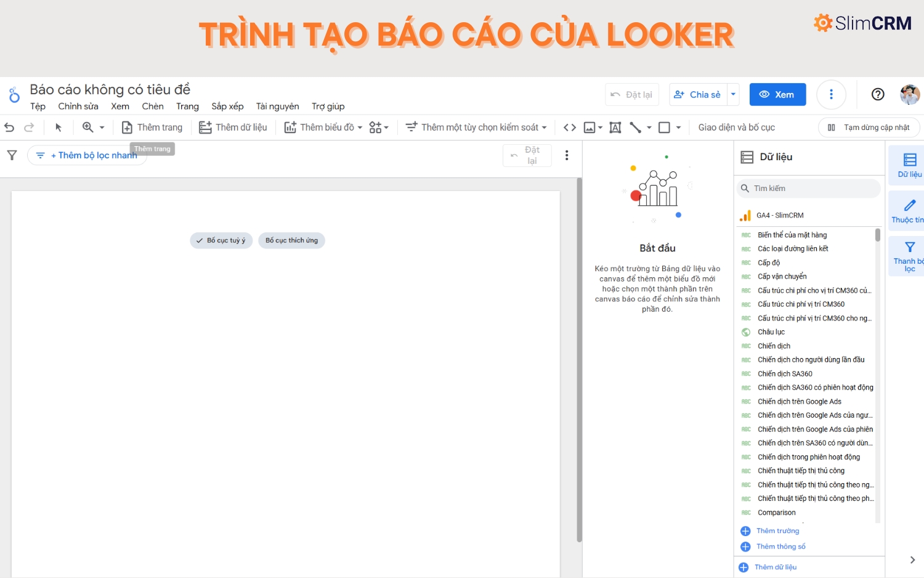
Task: Open the Tài nguyên menu
Action: (x=277, y=107)
